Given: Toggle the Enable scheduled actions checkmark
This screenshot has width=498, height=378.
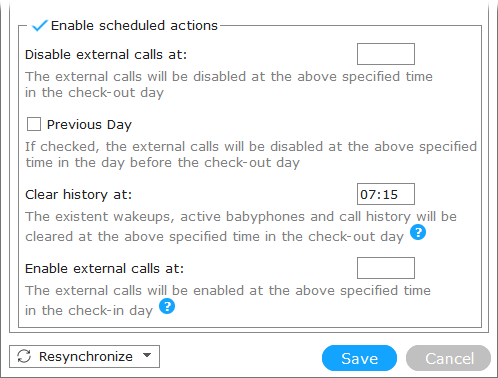Looking at the screenshot, I should click(x=39, y=25).
